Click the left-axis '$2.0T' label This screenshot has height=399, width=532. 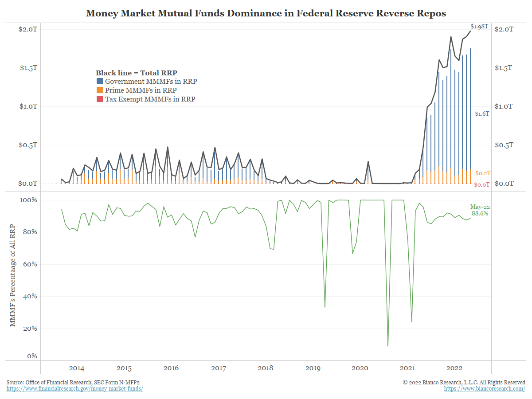27,29
